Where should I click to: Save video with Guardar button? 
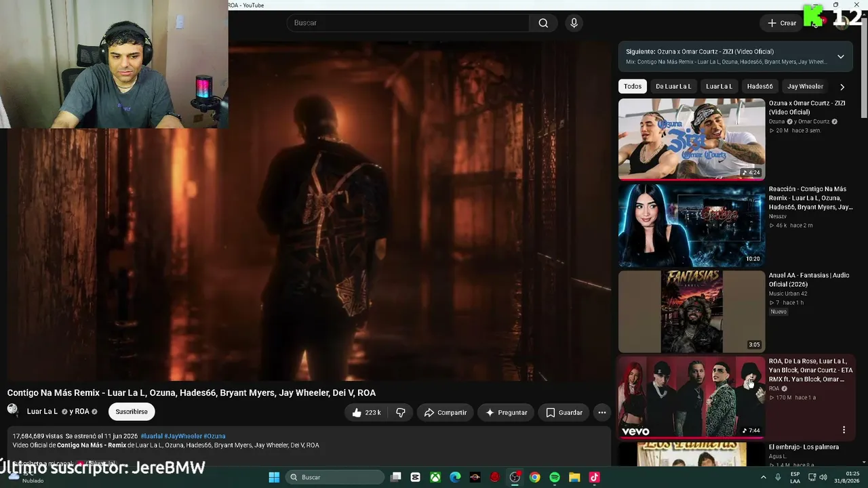click(x=564, y=412)
